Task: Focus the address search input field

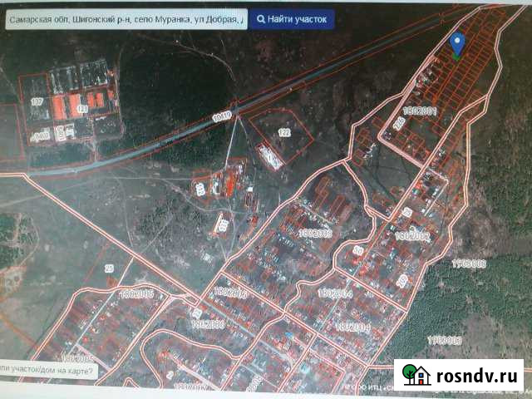Action: (126, 18)
